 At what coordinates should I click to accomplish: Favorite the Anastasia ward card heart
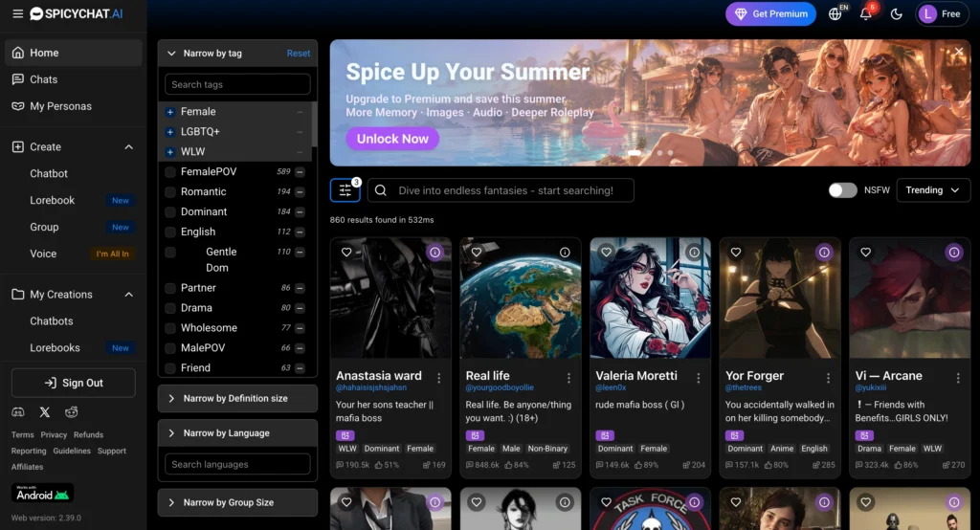[x=346, y=252]
